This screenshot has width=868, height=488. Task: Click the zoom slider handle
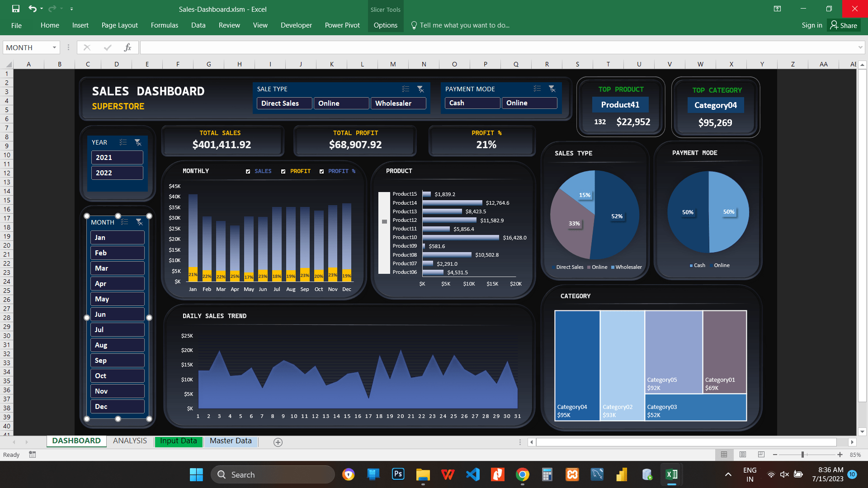[x=803, y=455]
